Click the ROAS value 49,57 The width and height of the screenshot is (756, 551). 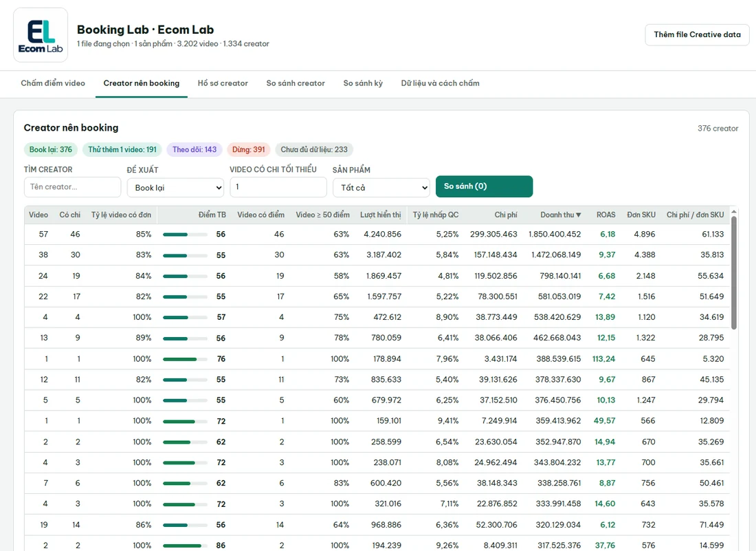[x=605, y=421]
